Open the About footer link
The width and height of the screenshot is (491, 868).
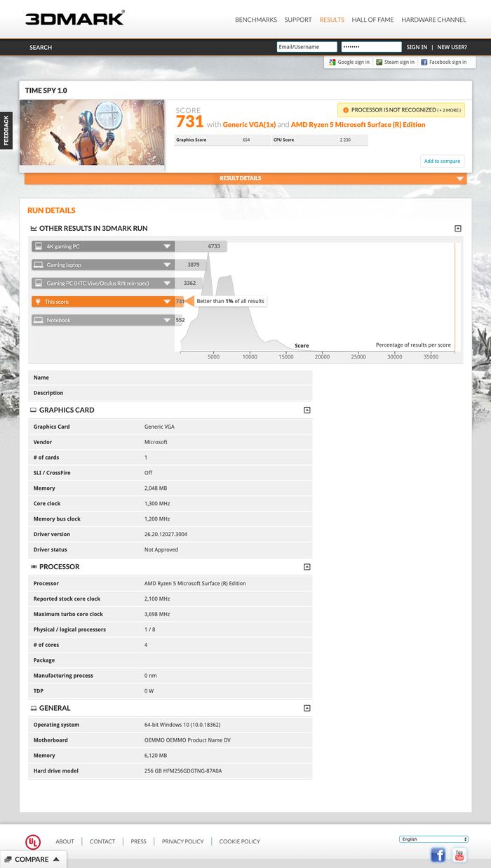coord(65,841)
